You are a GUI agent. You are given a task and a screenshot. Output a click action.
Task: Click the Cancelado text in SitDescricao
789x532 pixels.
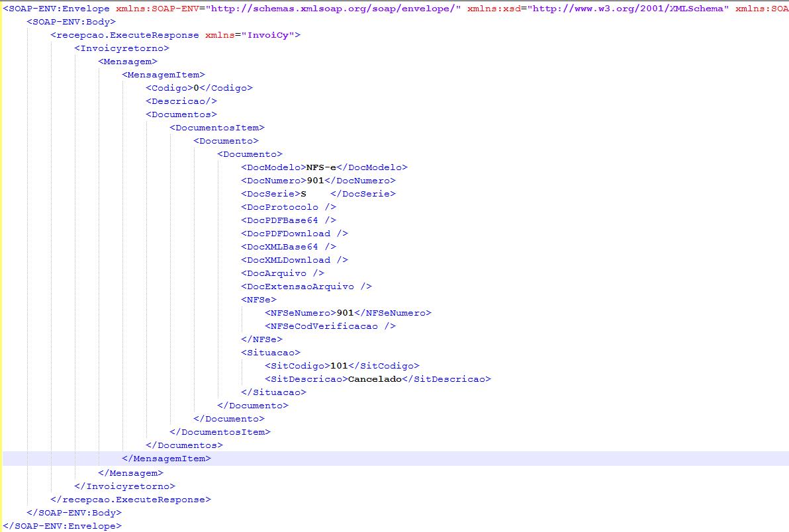point(375,379)
